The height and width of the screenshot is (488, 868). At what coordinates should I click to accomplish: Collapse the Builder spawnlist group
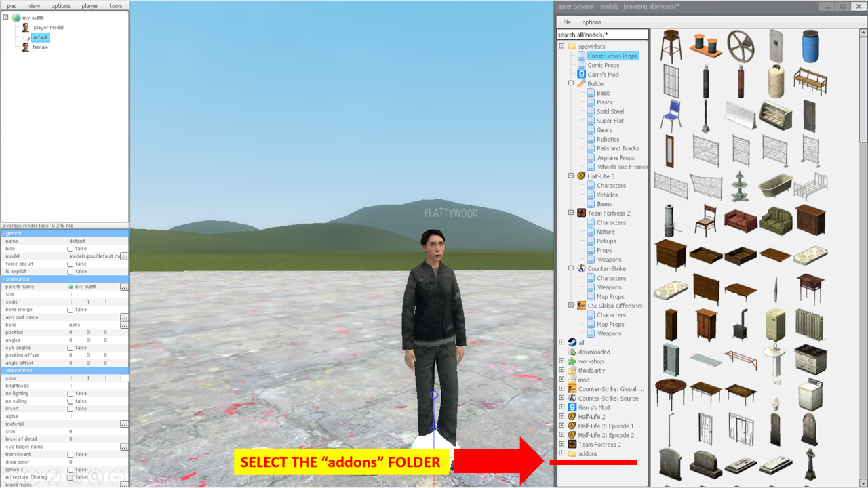[x=571, y=83]
